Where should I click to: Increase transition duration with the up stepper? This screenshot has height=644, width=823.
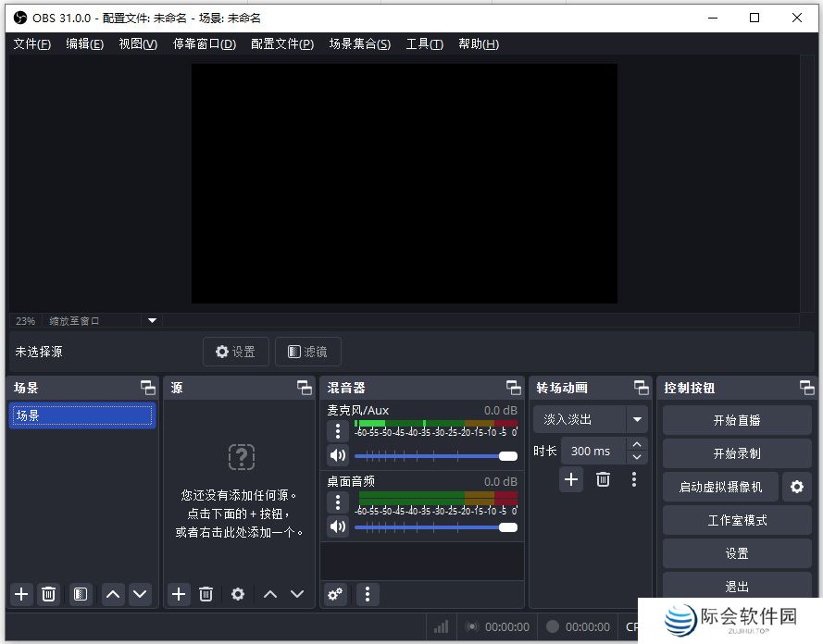[637, 445]
